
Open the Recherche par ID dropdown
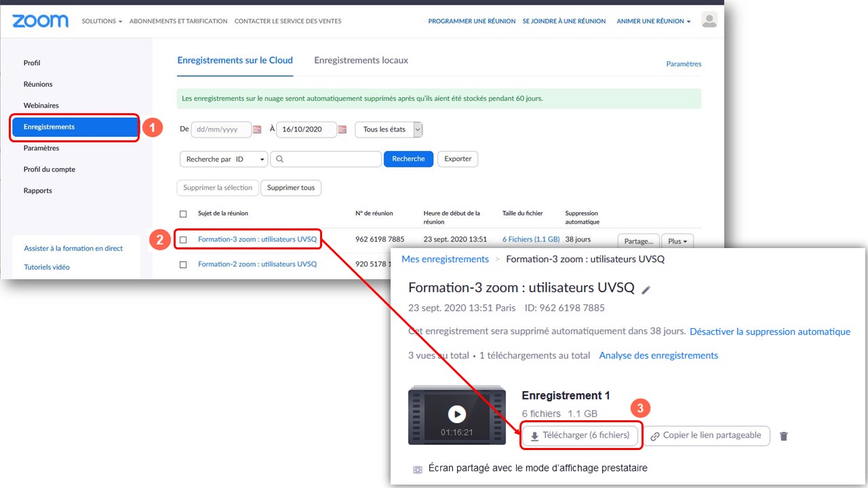(223, 159)
